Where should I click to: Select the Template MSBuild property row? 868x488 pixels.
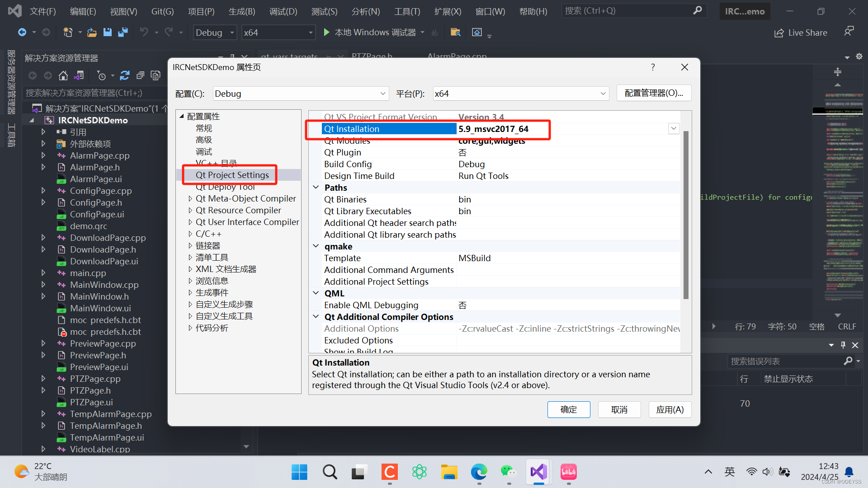501,258
